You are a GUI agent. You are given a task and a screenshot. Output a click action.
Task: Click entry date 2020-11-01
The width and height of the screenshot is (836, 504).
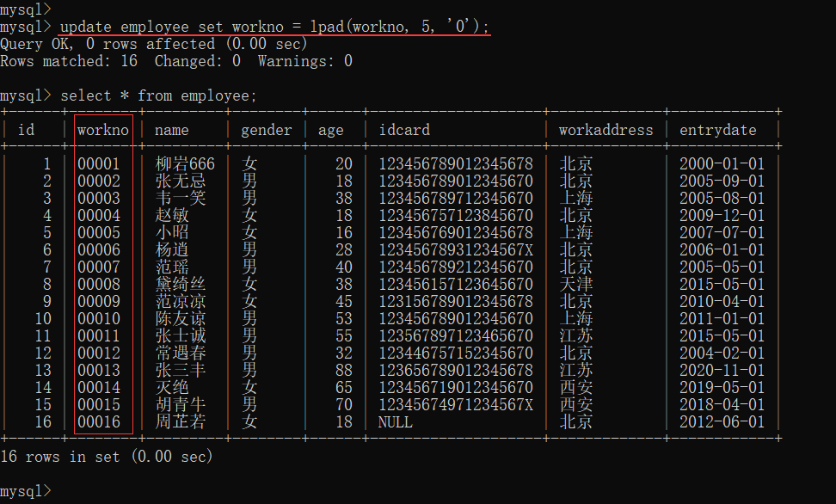point(722,370)
